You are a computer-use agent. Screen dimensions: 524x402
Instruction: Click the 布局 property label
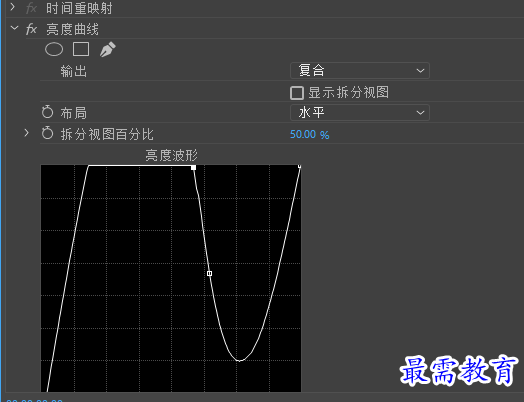[74, 113]
